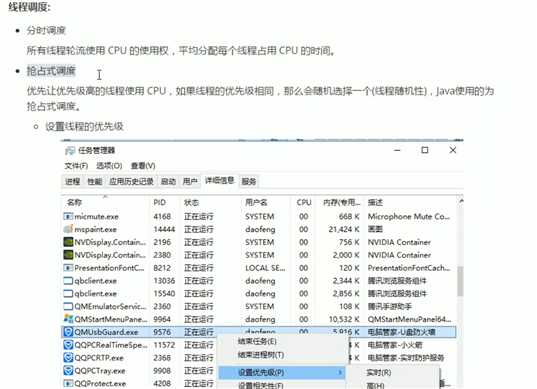Click the QQProtect.exe process icon
This screenshot has width=537, height=389.
pyautogui.click(x=68, y=384)
